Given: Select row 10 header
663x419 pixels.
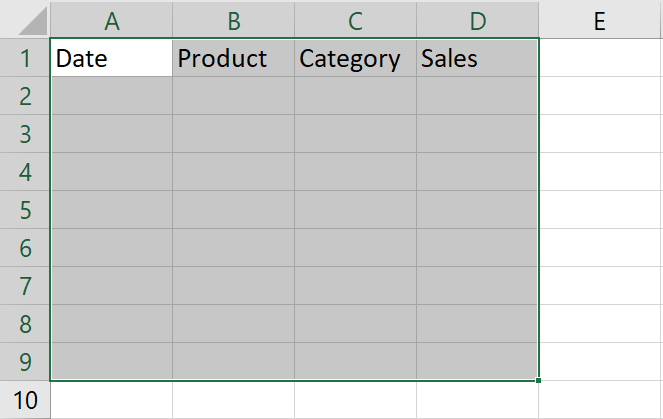Looking at the screenshot, I should (25, 400).
